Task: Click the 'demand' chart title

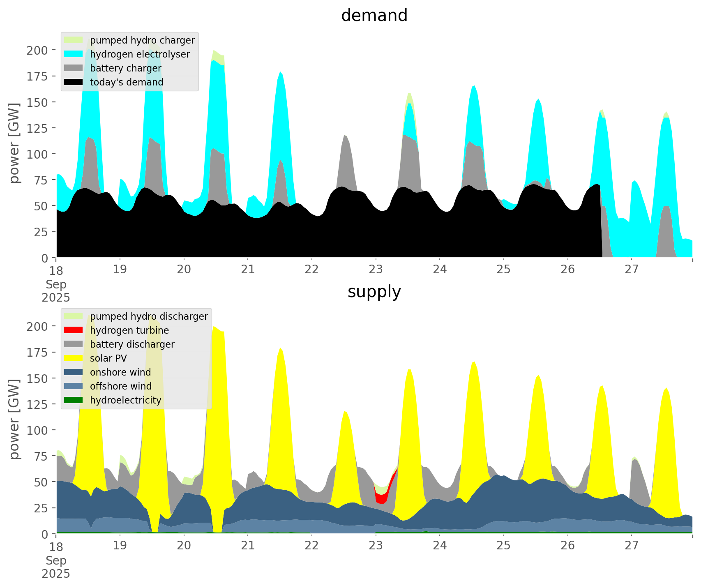Action: pos(374,16)
